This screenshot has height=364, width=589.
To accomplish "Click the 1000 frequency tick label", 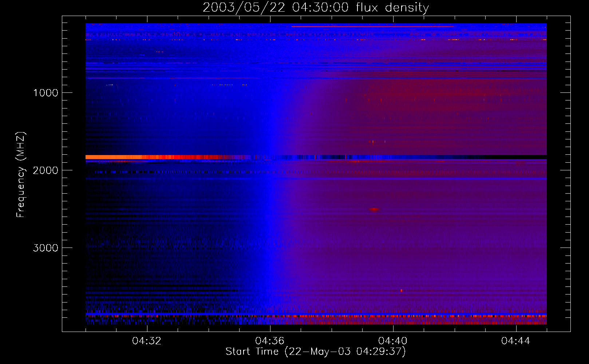I will [46, 93].
